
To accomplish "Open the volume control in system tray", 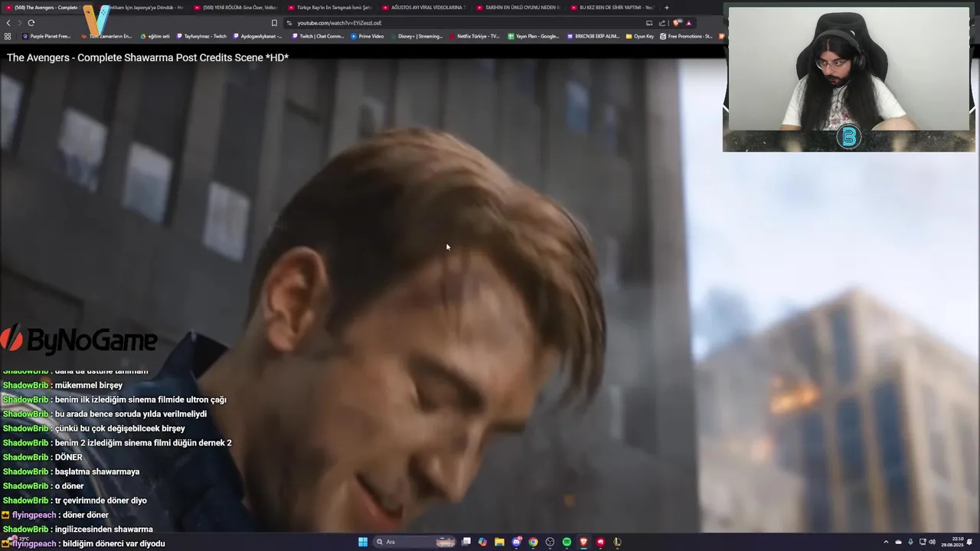I will [933, 542].
